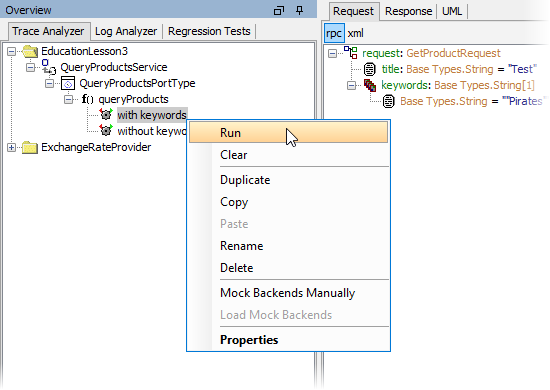Screen dimensions: 550x390
Task: Switch to the xml view
Action: click(x=355, y=33)
